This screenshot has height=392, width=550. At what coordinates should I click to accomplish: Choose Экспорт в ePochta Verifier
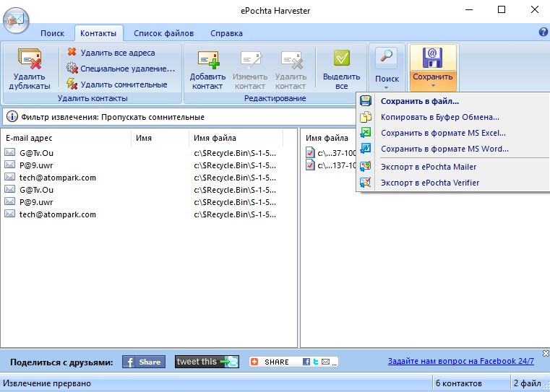coord(452,183)
